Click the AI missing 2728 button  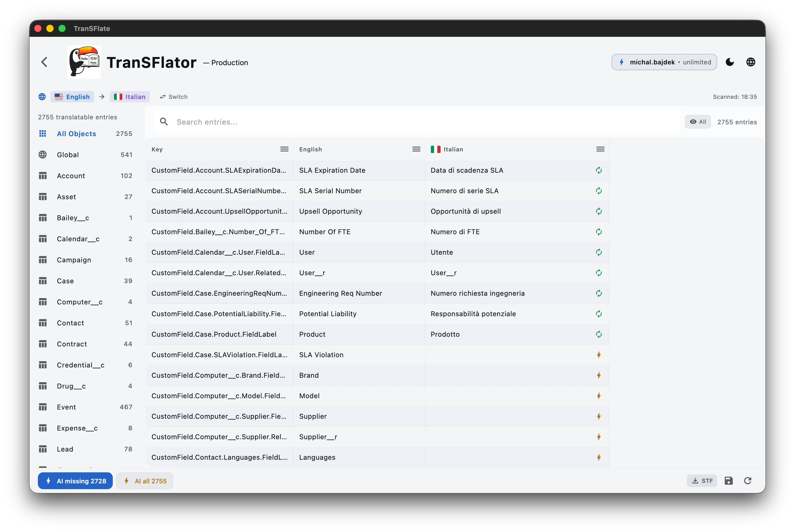pos(75,481)
